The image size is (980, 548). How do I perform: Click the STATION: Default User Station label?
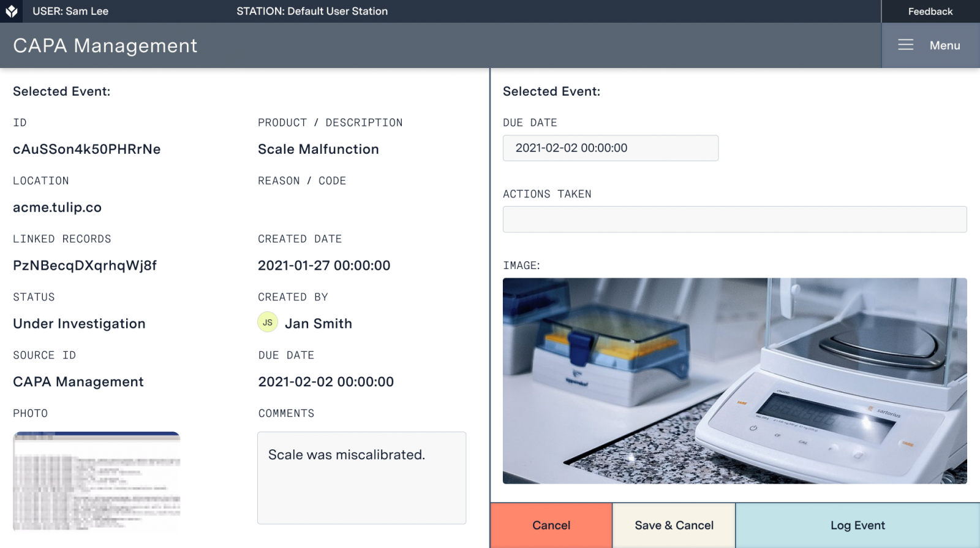(312, 11)
